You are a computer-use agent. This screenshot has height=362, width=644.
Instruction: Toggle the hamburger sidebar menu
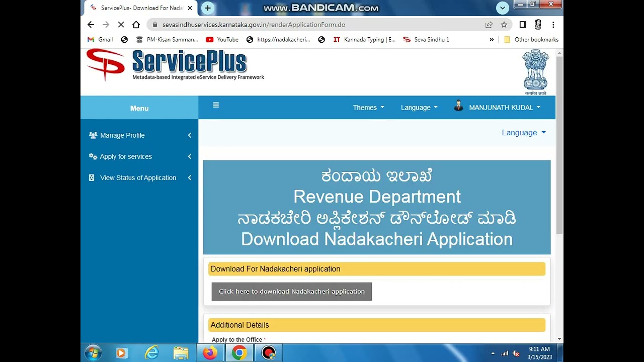click(x=216, y=105)
